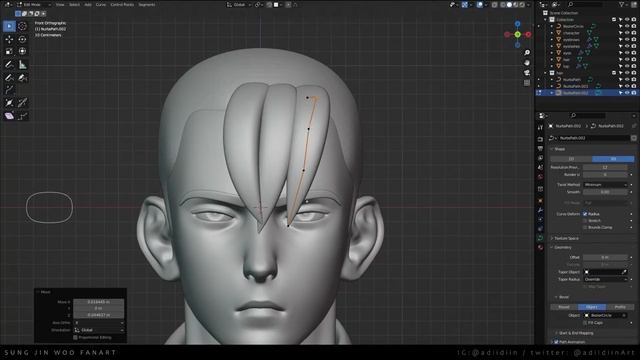Viewport: 640px width, 360px height.
Task: Open the Taper Radius Override dropdown
Action: coord(605,279)
